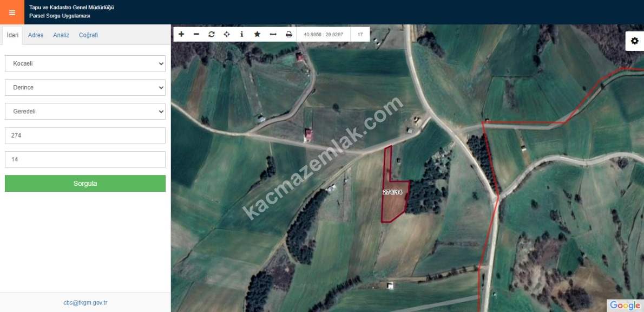Open the Derince district dropdown
The height and width of the screenshot is (312, 644).
coord(85,87)
